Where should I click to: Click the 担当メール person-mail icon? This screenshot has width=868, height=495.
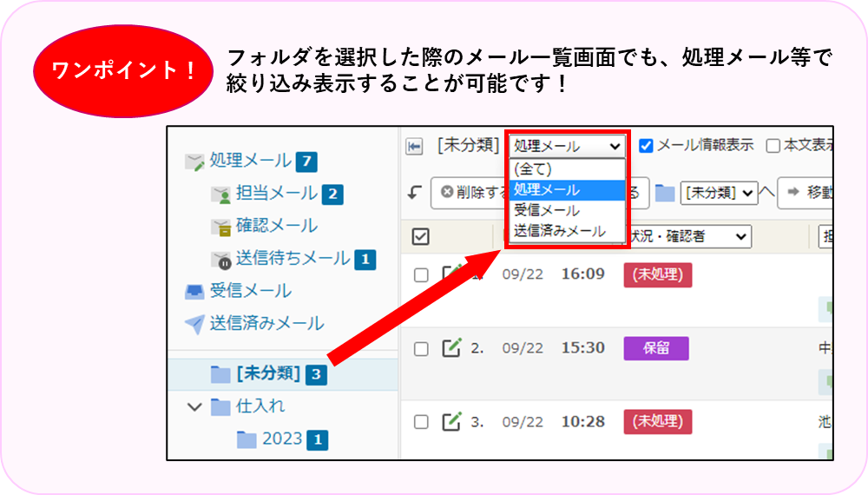point(221,195)
